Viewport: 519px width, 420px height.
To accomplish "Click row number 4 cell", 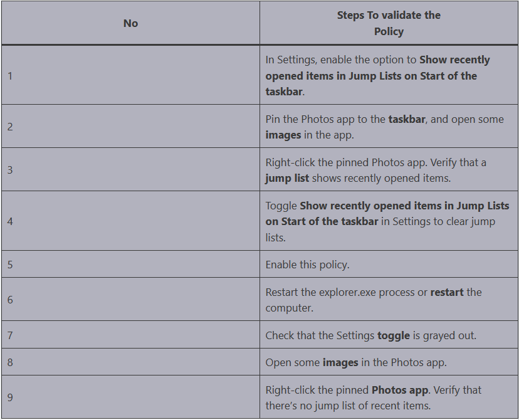I will (x=130, y=221).
